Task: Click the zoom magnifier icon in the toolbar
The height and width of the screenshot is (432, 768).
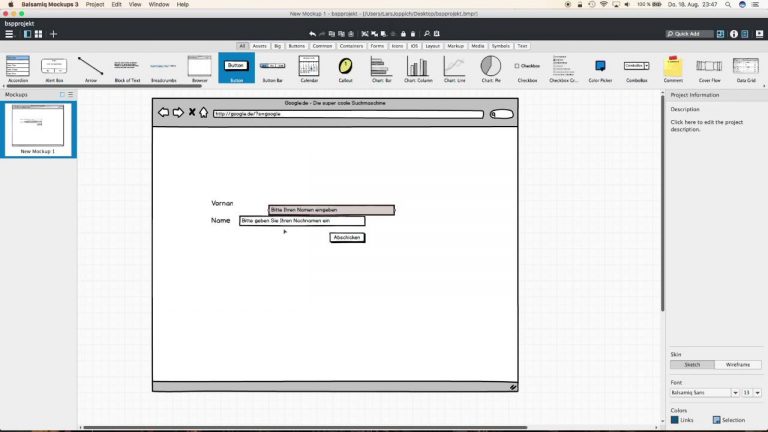Action: coord(427,34)
